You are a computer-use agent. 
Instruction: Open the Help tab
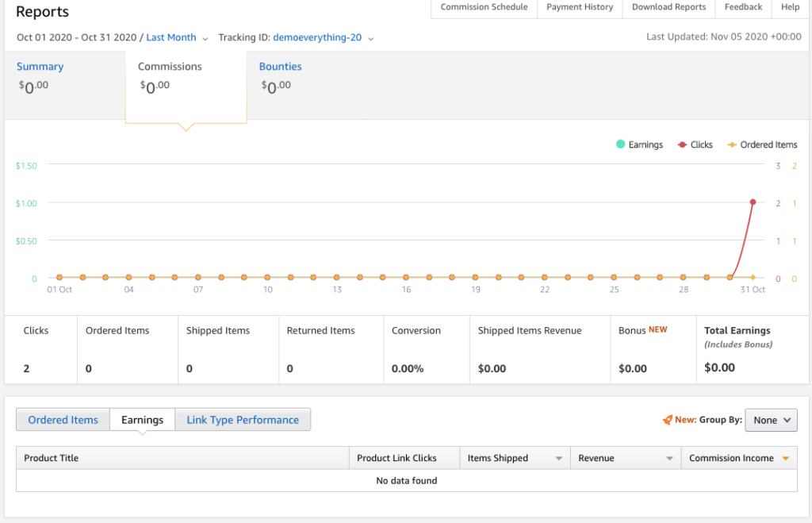click(791, 7)
